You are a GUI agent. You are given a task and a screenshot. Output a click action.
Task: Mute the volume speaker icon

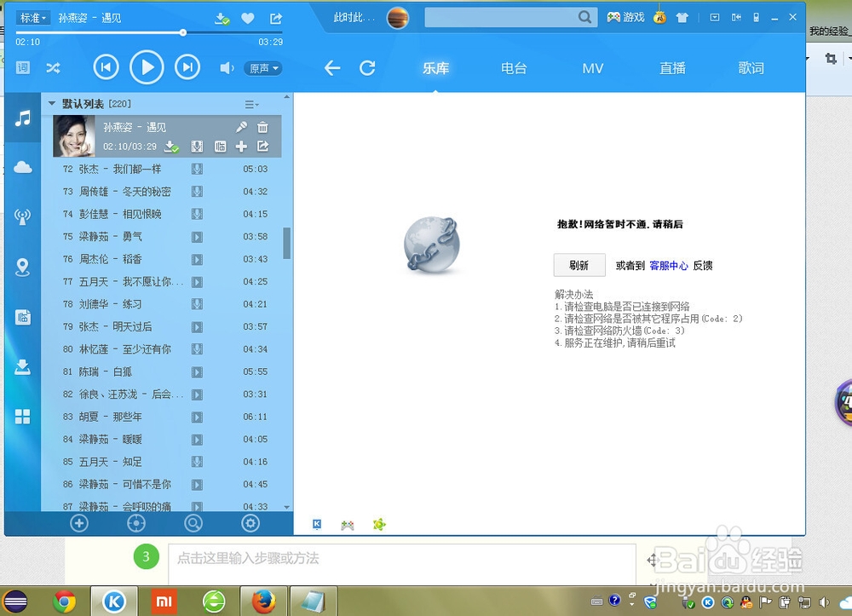coord(227,68)
